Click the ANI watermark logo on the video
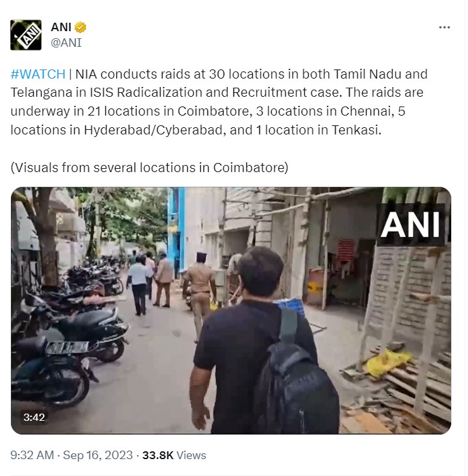The width and height of the screenshot is (468, 476). (410, 225)
